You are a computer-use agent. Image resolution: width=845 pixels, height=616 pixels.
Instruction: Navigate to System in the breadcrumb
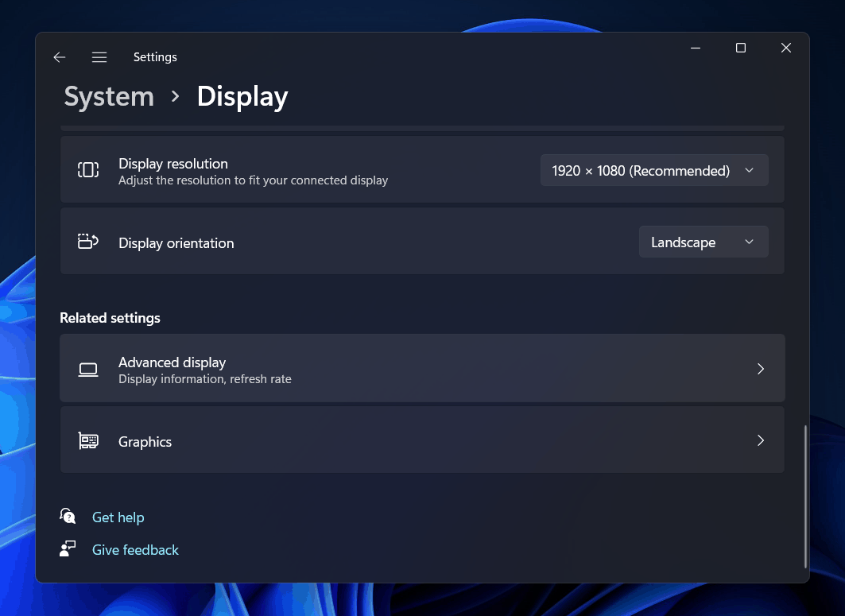point(109,97)
